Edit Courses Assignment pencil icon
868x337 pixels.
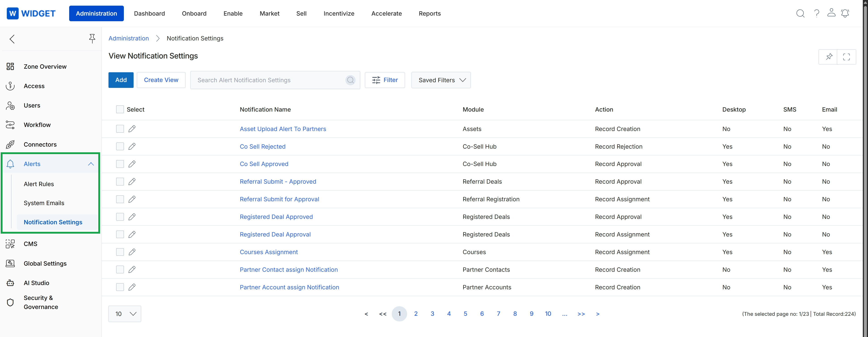click(x=132, y=252)
